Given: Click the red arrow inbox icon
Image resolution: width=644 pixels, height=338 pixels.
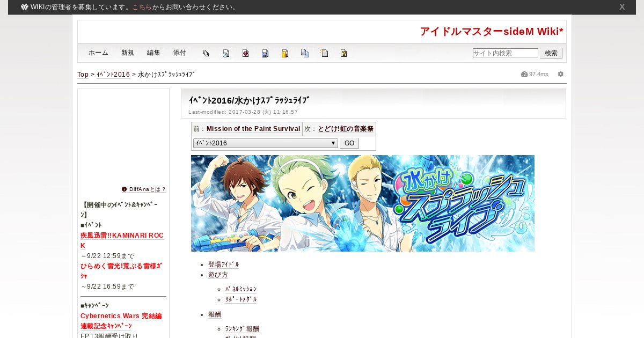Looking at the screenshot, I should [245, 53].
